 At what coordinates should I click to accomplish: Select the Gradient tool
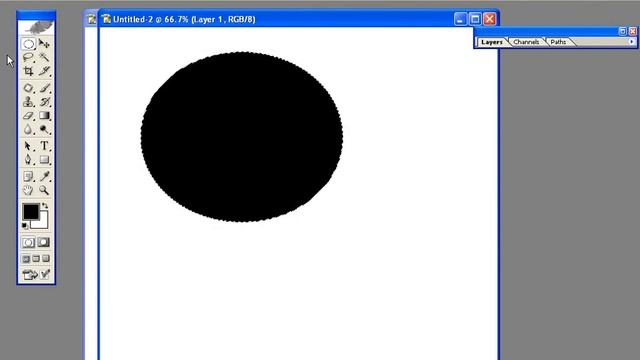[x=44, y=116]
